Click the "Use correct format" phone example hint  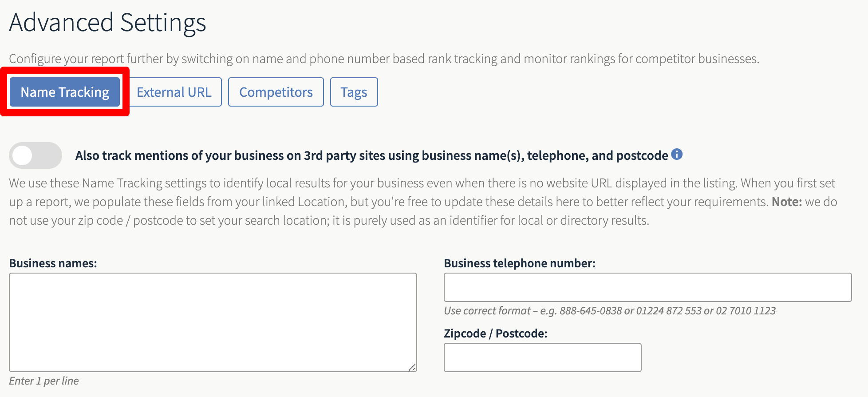pyautogui.click(x=610, y=311)
